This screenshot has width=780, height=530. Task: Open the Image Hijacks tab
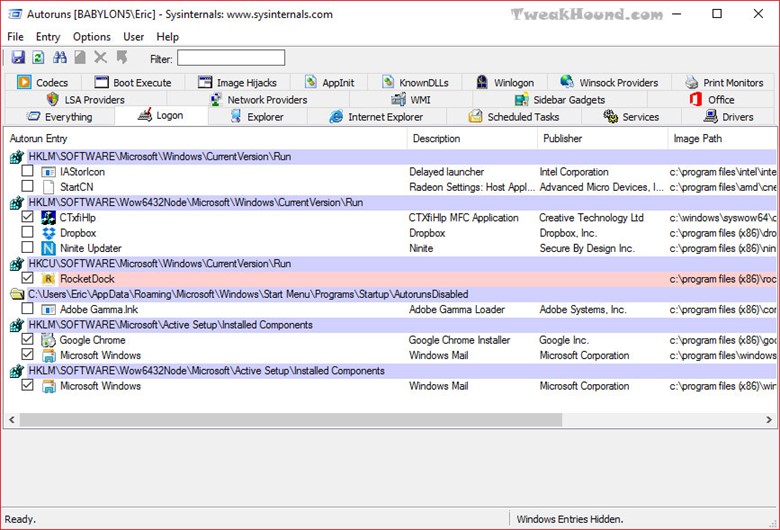(237, 82)
